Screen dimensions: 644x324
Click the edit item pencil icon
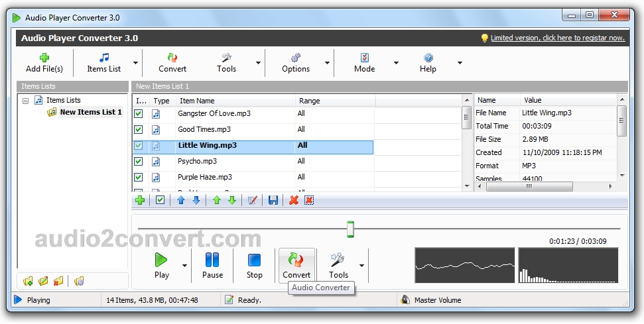(253, 200)
